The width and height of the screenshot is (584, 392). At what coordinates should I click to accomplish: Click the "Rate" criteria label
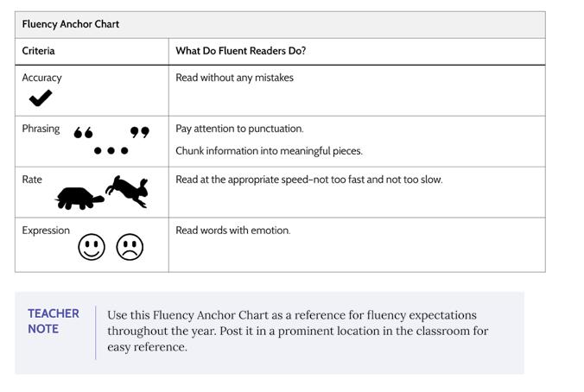[x=32, y=180]
